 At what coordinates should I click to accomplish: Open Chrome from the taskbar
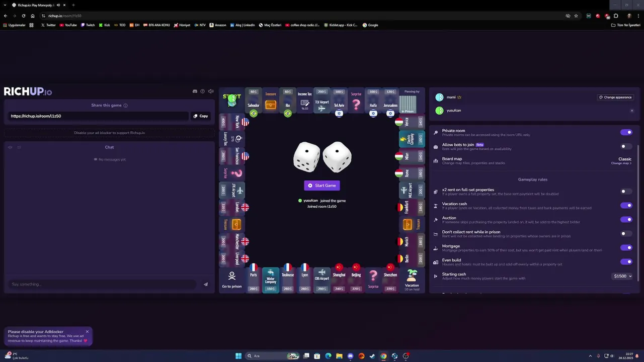point(383,356)
